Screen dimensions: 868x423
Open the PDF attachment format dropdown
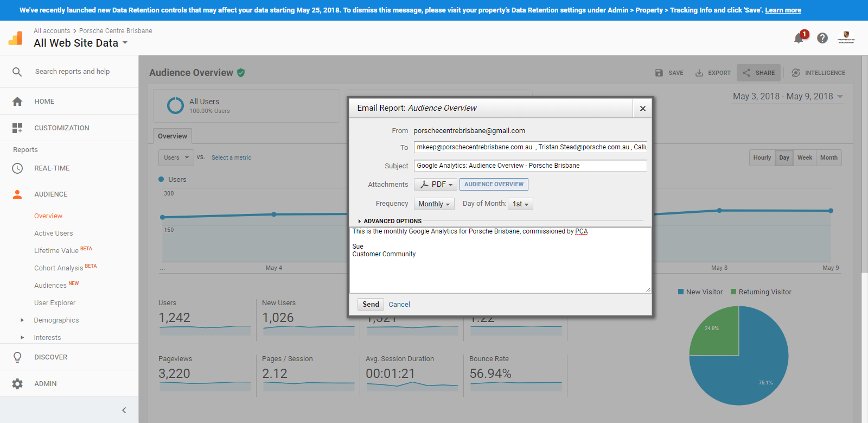coord(436,185)
